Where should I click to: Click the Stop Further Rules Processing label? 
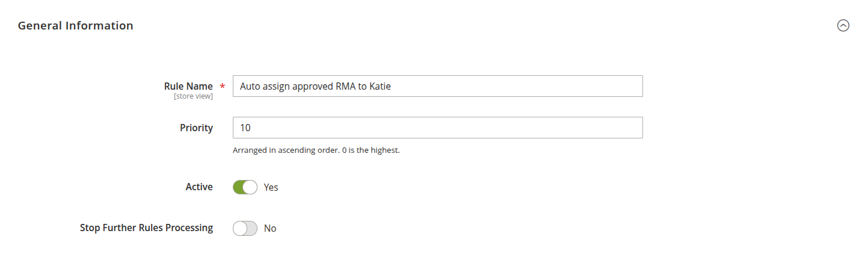point(146,228)
